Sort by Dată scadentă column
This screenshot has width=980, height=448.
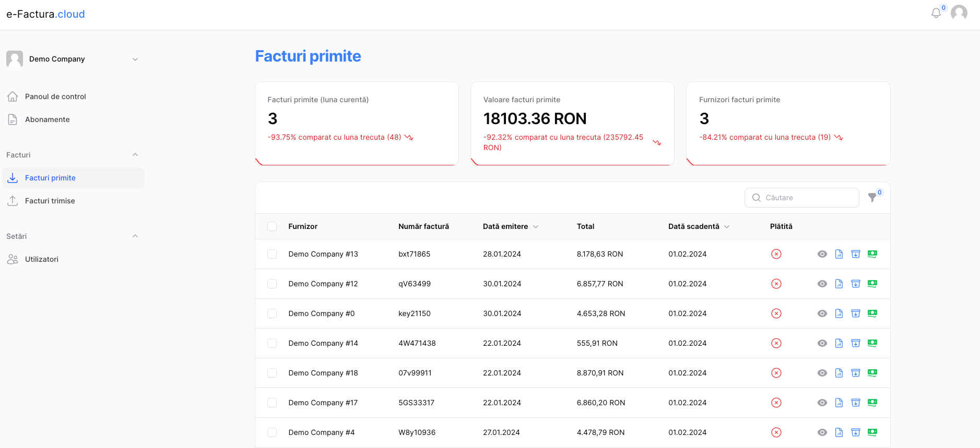click(x=699, y=226)
